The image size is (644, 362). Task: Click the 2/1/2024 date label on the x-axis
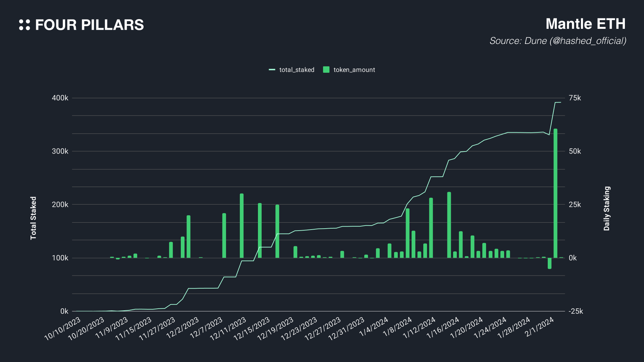tap(539, 327)
